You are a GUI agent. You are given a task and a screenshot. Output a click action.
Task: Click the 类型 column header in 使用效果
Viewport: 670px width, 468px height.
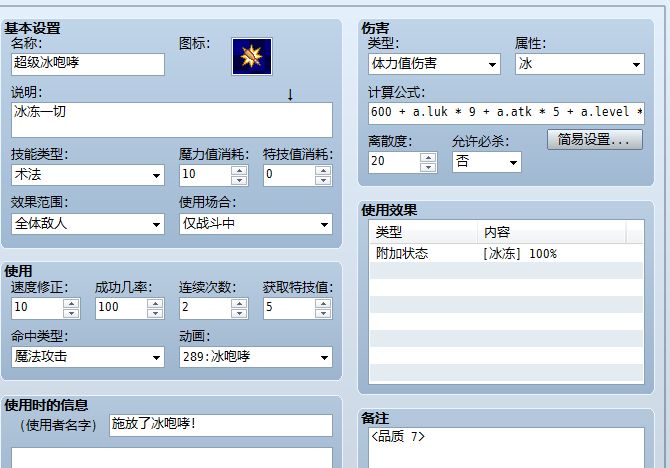[x=423, y=232]
